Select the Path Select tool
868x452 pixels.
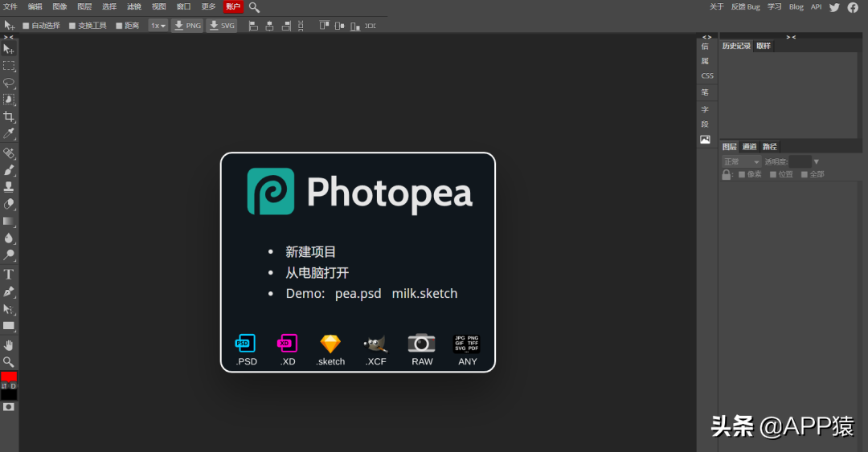[9, 309]
